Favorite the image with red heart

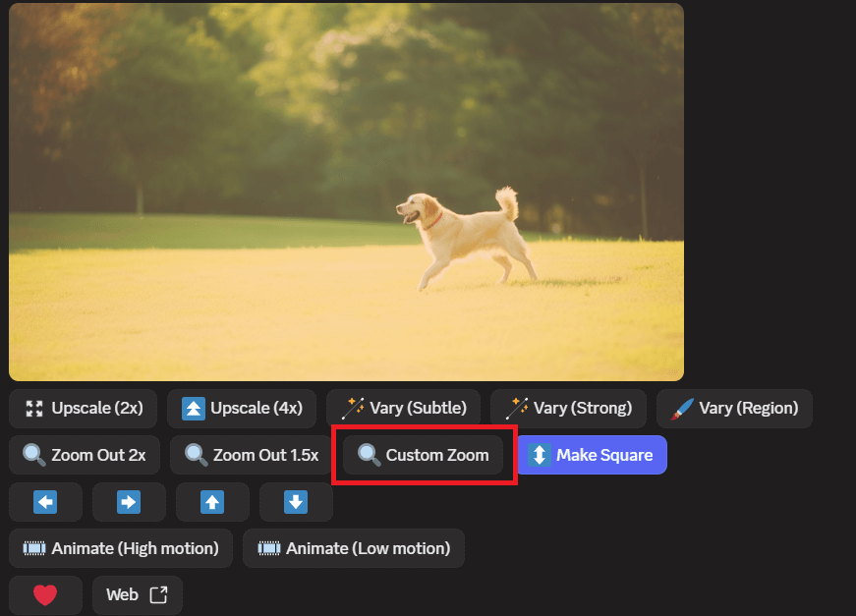45,594
